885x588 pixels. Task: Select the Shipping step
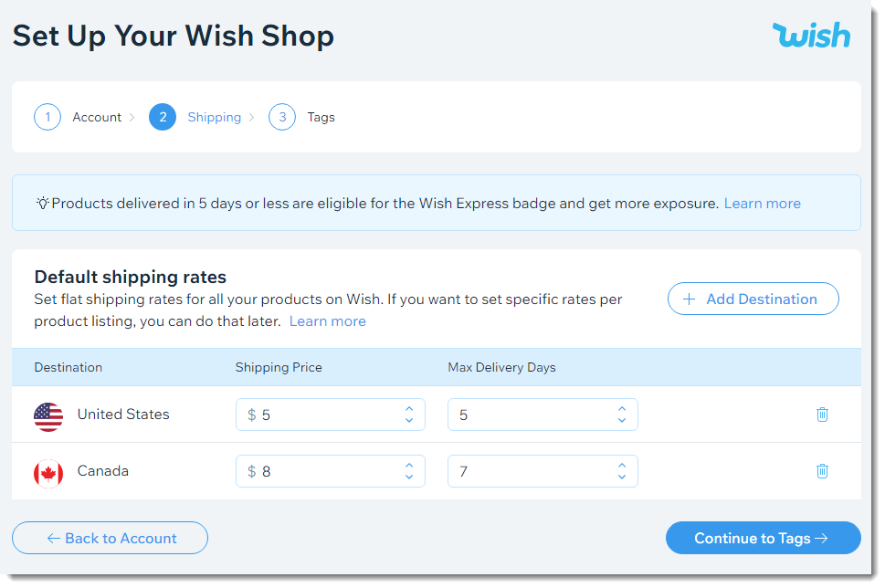pyautogui.click(x=214, y=117)
